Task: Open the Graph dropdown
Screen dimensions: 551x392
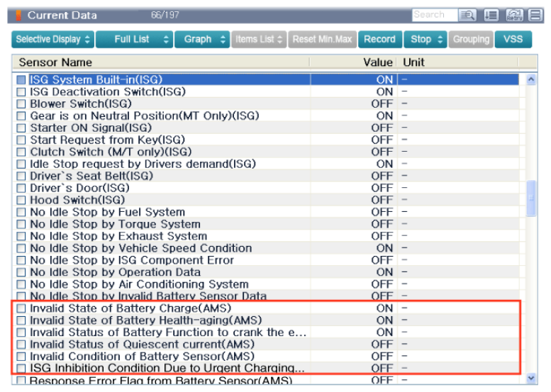Action: click(201, 39)
